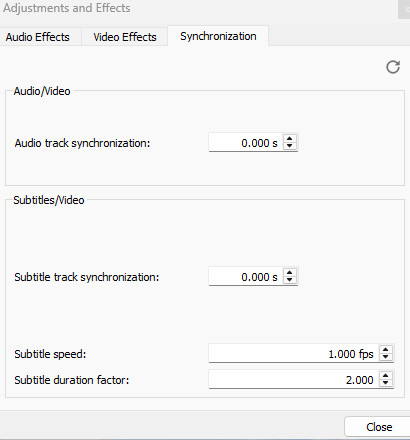Click the reset synchronization refresh icon
Viewport: 410px width, 440px height.
click(393, 67)
